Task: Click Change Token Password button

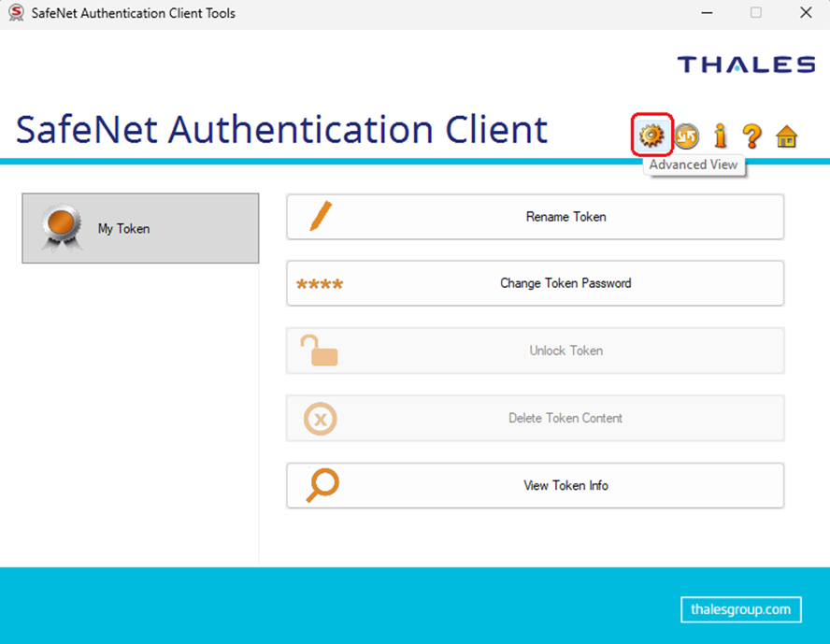Action: 536,283
